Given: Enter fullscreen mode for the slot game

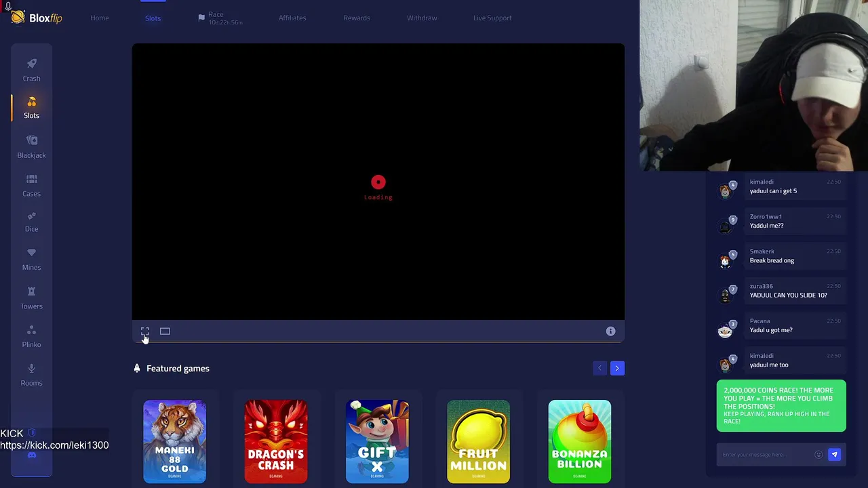Looking at the screenshot, I should click(144, 331).
